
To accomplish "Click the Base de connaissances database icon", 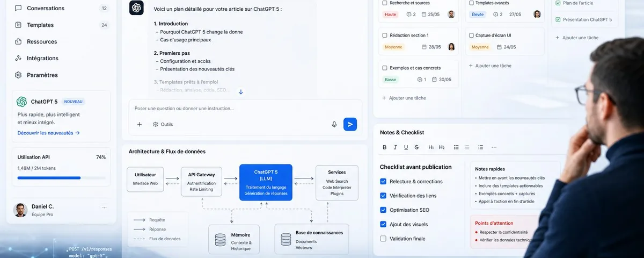I will pyautogui.click(x=285, y=240).
